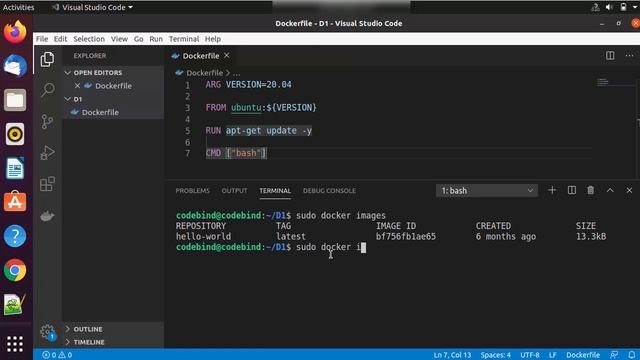Image resolution: width=640 pixels, height=360 pixels.
Task: Open breadcrumb Dockerfile path
Action: (x=204, y=73)
